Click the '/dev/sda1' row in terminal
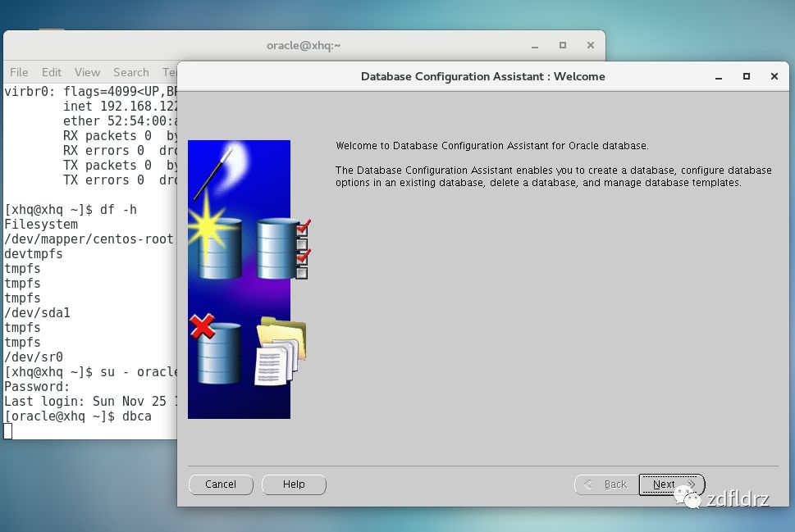Image resolution: width=795 pixels, height=532 pixels. [37, 313]
